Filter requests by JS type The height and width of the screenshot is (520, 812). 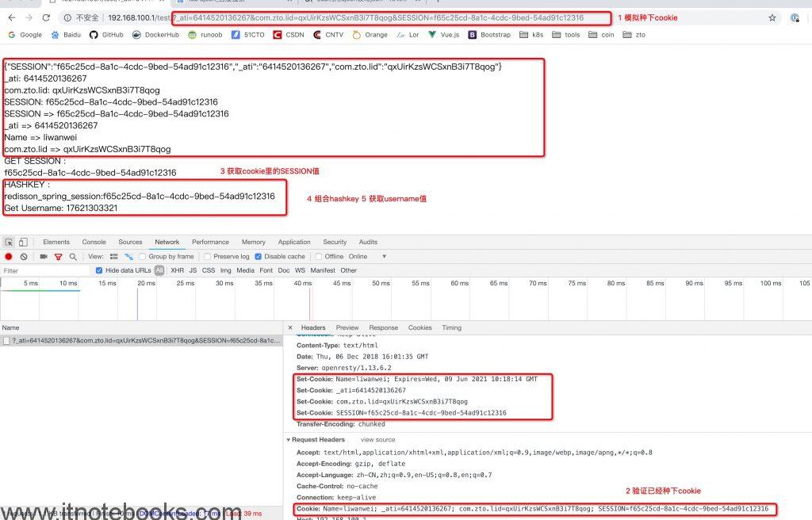(193, 270)
